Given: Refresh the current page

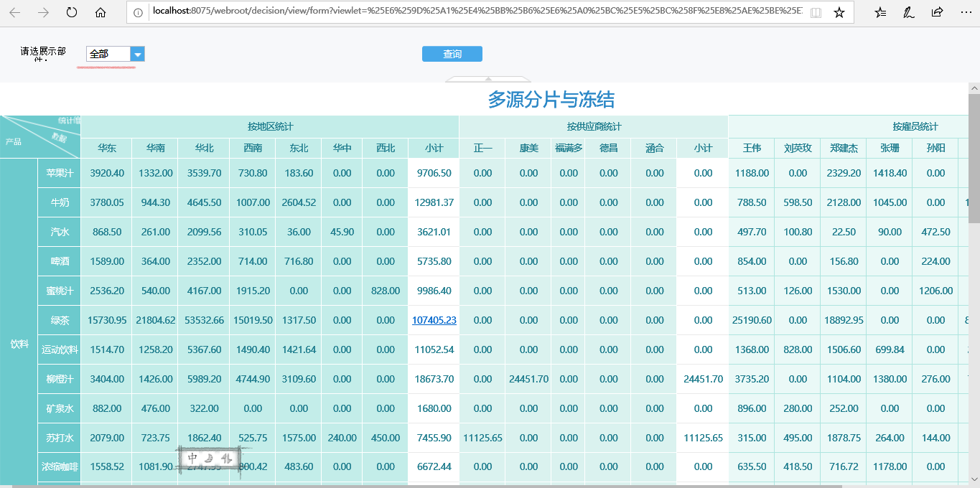Looking at the screenshot, I should (x=72, y=12).
